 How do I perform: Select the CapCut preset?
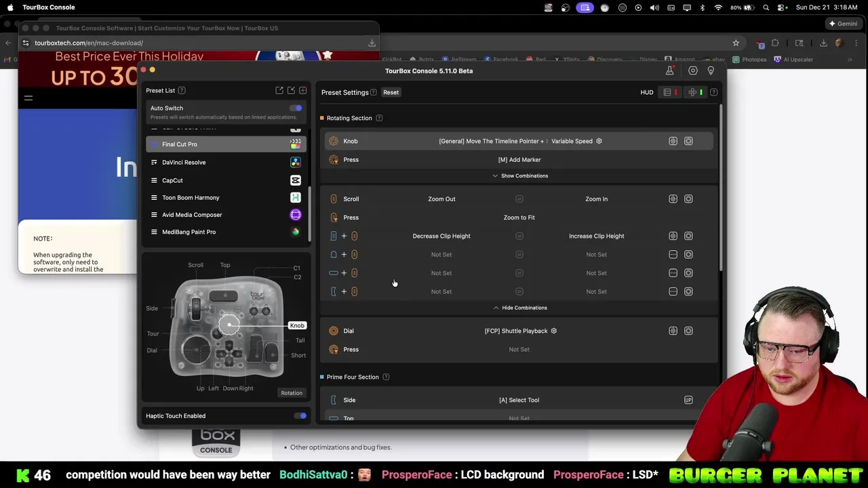(226, 180)
